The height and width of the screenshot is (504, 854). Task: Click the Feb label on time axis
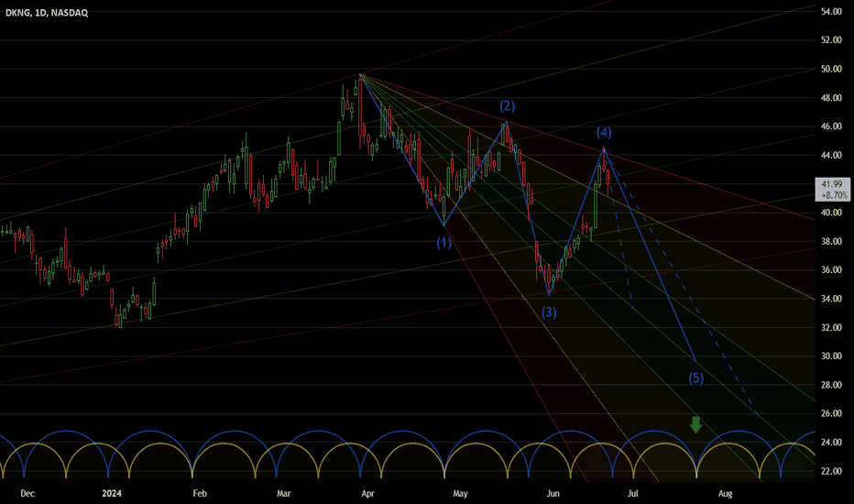(200, 494)
